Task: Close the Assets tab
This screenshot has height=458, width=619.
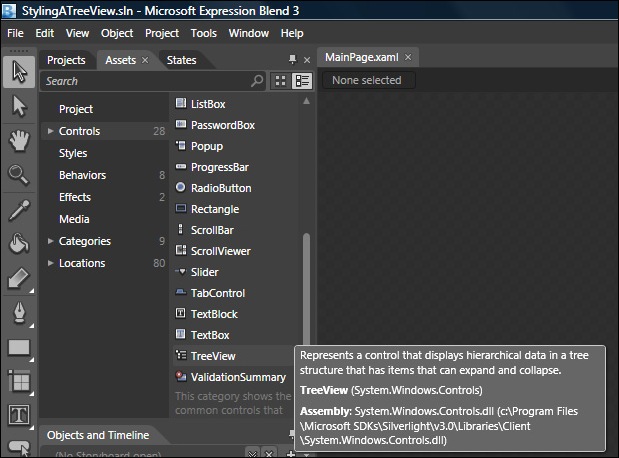Action: (x=145, y=60)
